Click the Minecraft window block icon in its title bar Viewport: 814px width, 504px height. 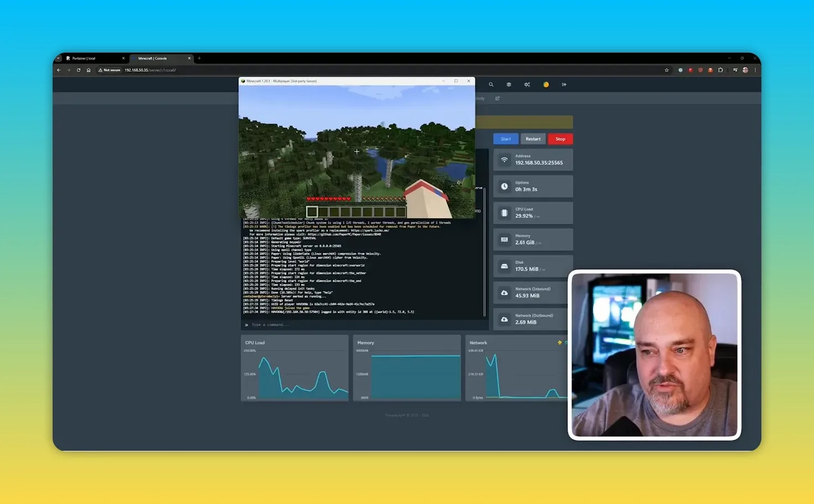tap(243, 81)
